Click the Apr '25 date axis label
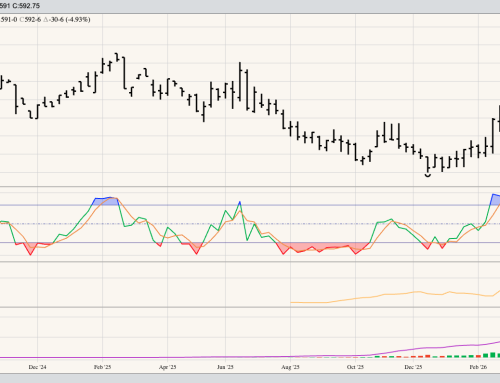Image resolution: width=500 pixels, height=383 pixels. click(167, 367)
